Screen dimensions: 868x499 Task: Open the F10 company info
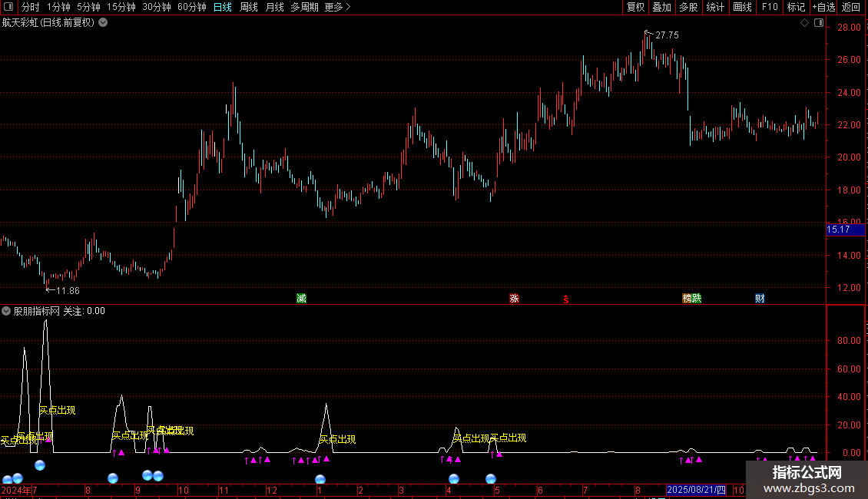[x=770, y=7]
